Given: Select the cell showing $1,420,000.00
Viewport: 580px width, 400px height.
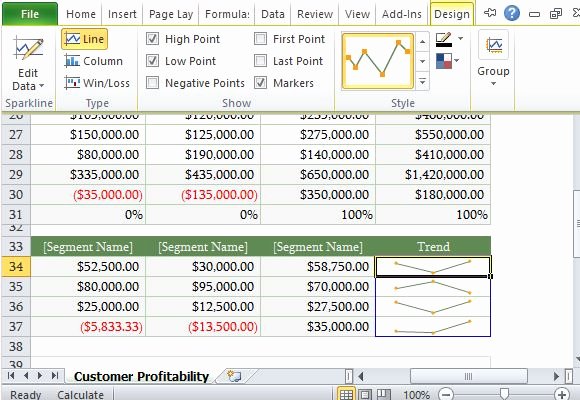Looking at the screenshot, I should pos(433,174).
